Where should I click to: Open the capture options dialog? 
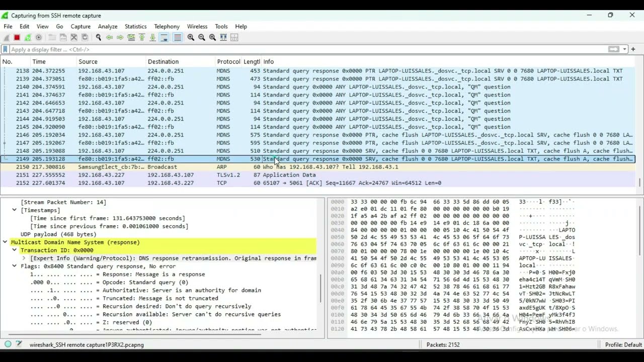39,37
